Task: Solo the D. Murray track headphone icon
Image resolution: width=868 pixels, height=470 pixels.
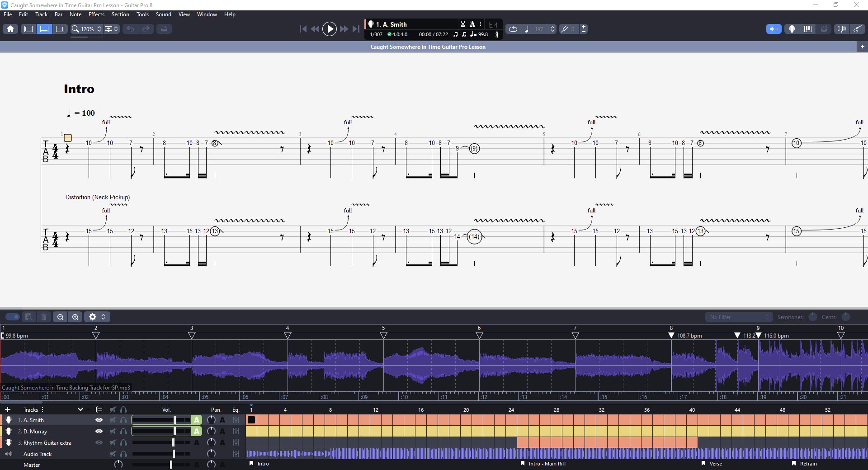Action: pos(123,431)
